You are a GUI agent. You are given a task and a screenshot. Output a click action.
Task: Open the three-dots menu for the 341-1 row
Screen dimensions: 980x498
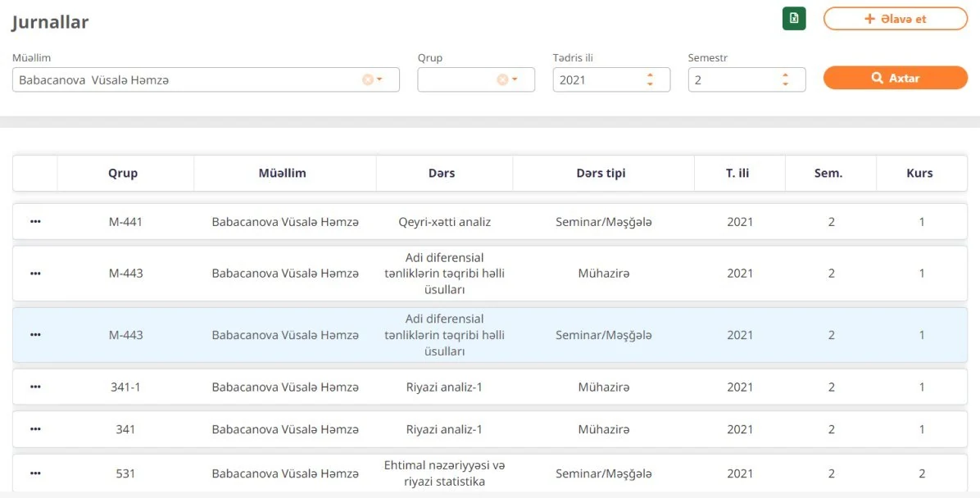click(35, 387)
